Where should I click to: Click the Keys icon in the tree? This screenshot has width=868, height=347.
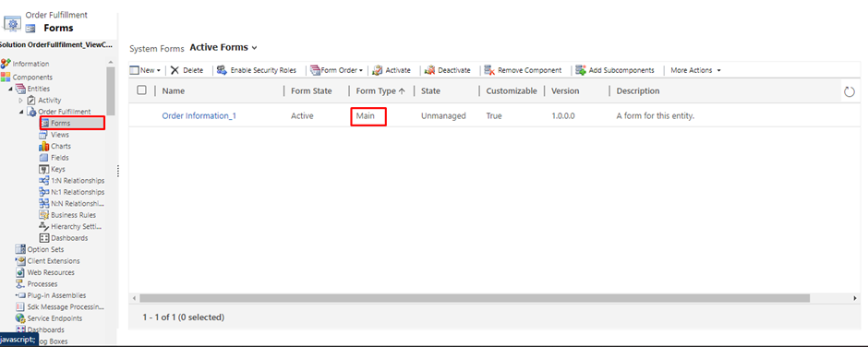(x=43, y=170)
